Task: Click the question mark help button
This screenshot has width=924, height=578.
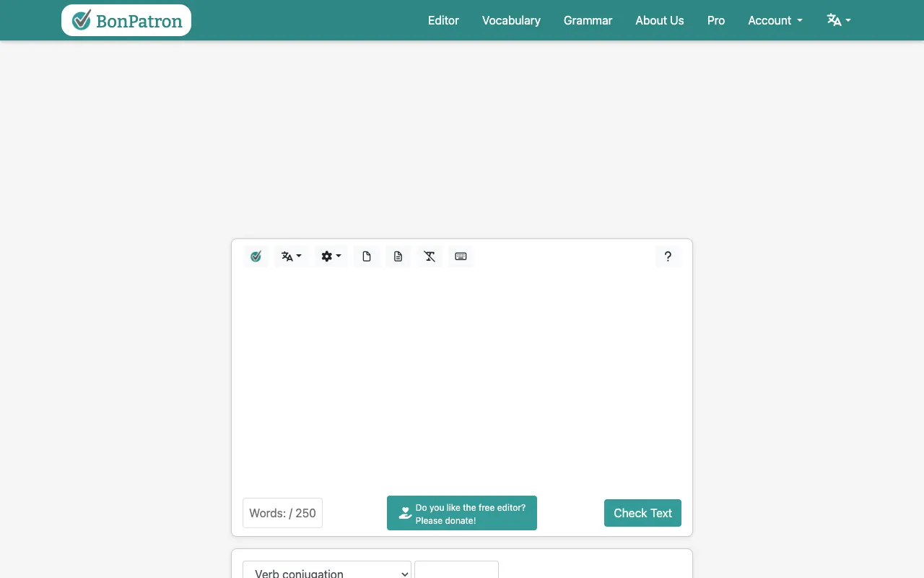Action: tap(668, 256)
